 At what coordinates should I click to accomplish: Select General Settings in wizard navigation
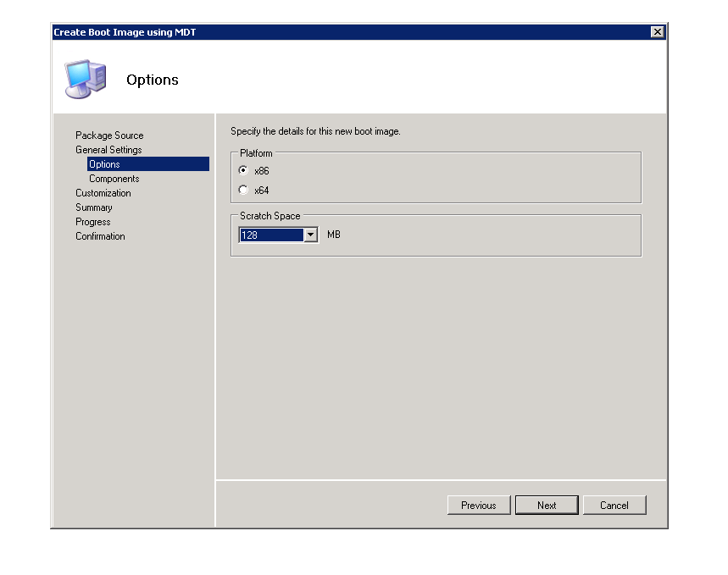coord(108,150)
